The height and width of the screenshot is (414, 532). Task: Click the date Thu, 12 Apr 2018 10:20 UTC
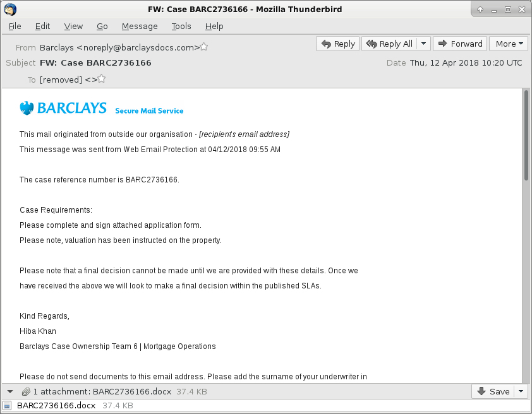[466, 62]
